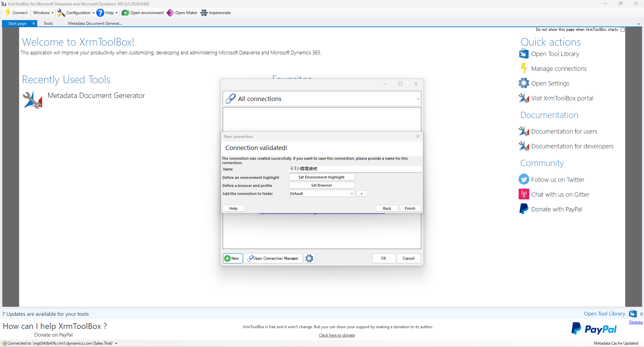Viewport: 644px width, 347px height.
Task: Check 'Do not show this page' checkbox
Action: tap(623, 30)
